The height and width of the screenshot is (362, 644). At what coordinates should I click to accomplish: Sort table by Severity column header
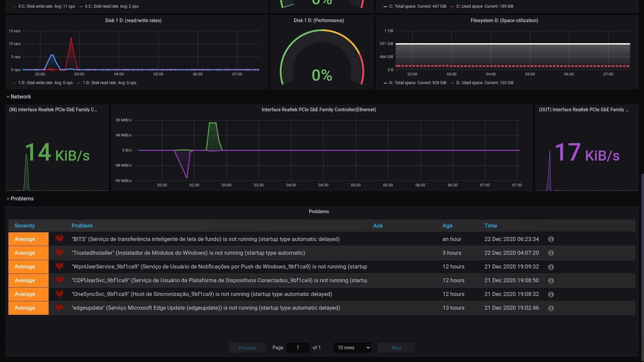pyautogui.click(x=24, y=226)
